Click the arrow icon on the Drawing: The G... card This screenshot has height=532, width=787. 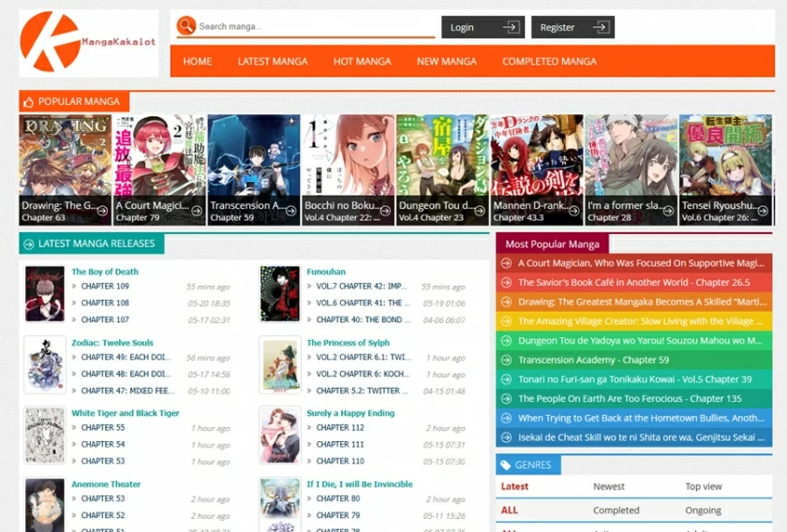point(102,211)
